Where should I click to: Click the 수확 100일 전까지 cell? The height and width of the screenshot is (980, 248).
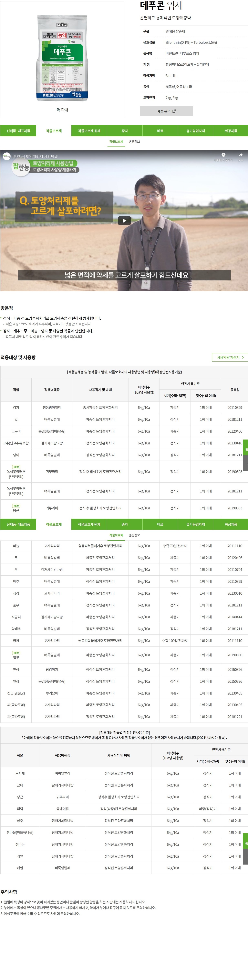coord(175,641)
